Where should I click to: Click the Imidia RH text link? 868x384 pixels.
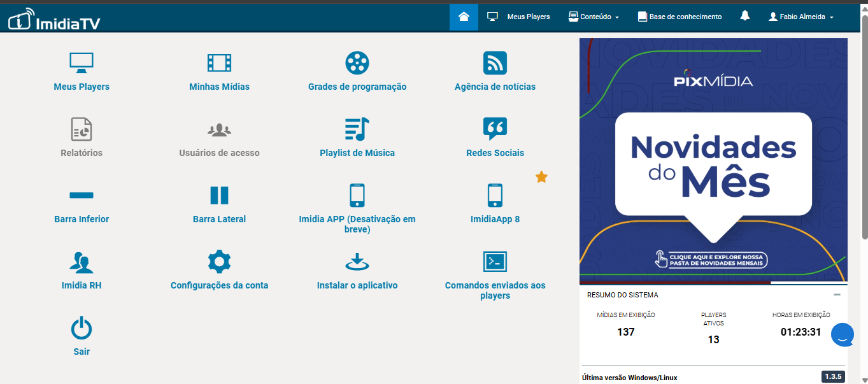coord(82,285)
